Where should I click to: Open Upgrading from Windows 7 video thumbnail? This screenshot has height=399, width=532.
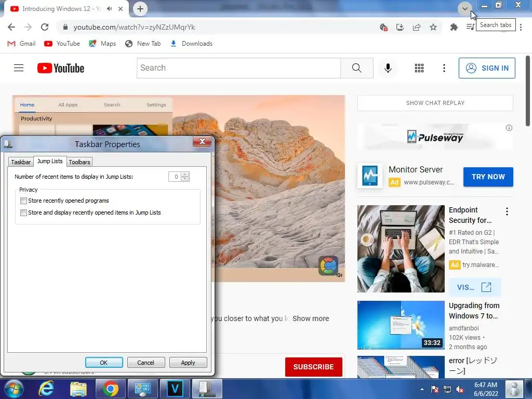[x=401, y=325]
